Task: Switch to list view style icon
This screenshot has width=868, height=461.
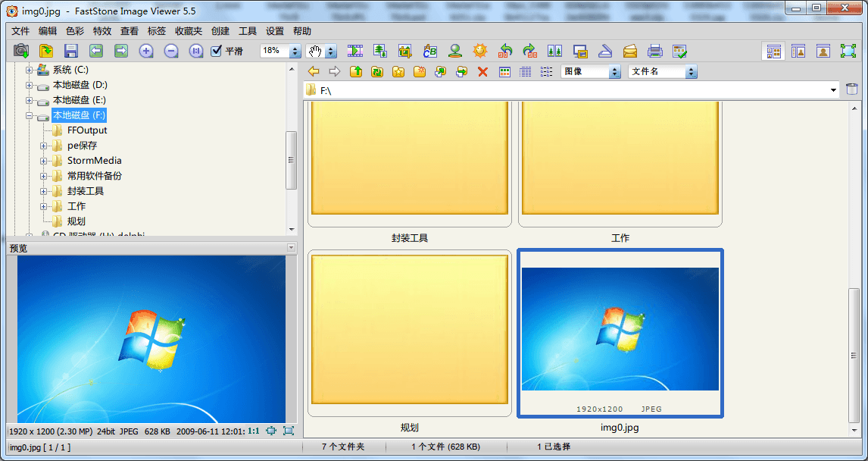Action: click(546, 71)
